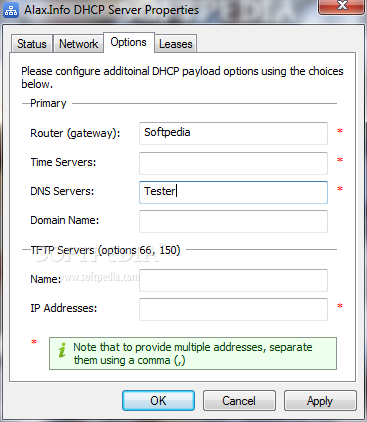
Task: Click the 'Primary' group heading
Action: coord(48,103)
